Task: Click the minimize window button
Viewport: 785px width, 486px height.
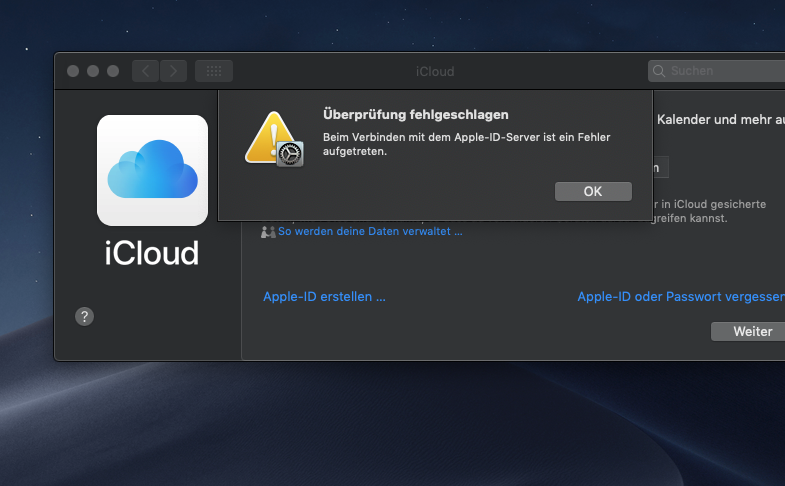Action: pyautogui.click(x=93, y=71)
